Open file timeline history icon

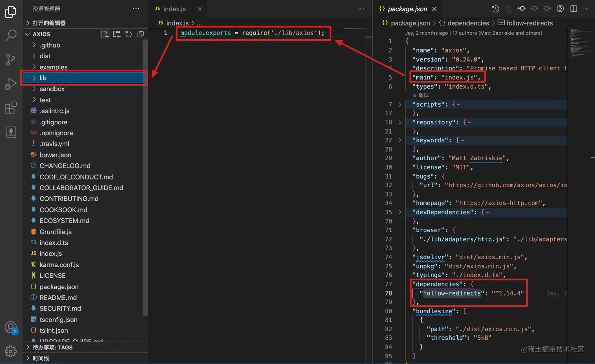[x=495, y=9]
